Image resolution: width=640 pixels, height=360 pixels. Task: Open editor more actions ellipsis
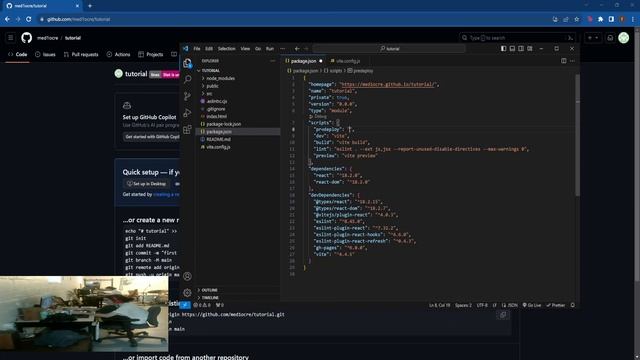coord(572,61)
